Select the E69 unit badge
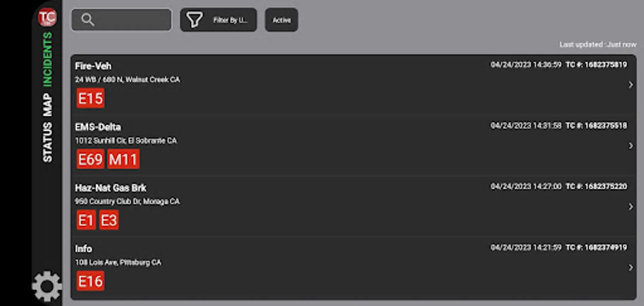644x306 pixels. (x=90, y=159)
